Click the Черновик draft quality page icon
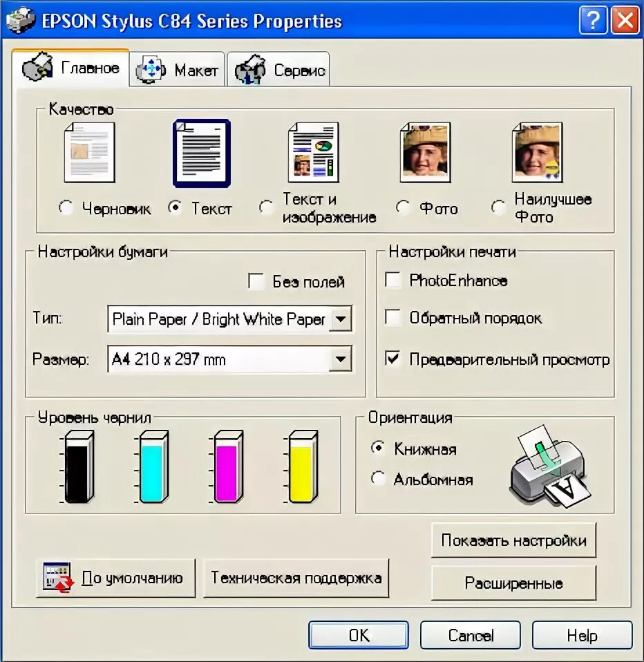 tap(90, 153)
